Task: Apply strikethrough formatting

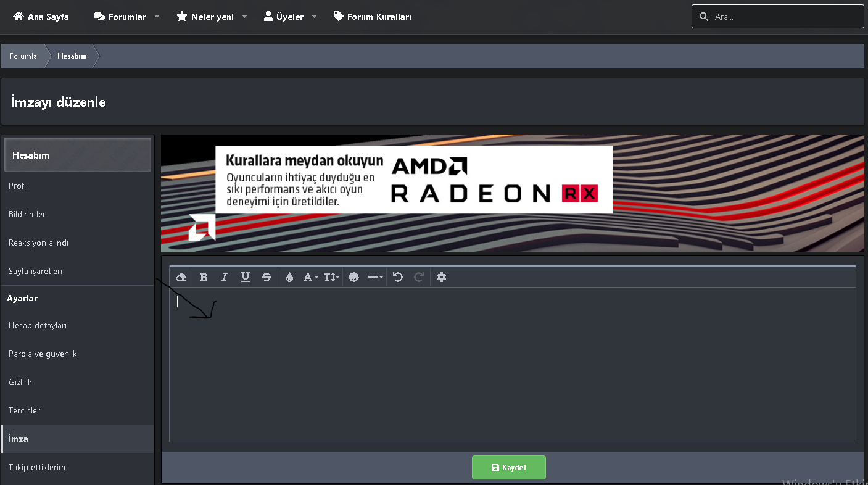Action: tap(267, 277)
